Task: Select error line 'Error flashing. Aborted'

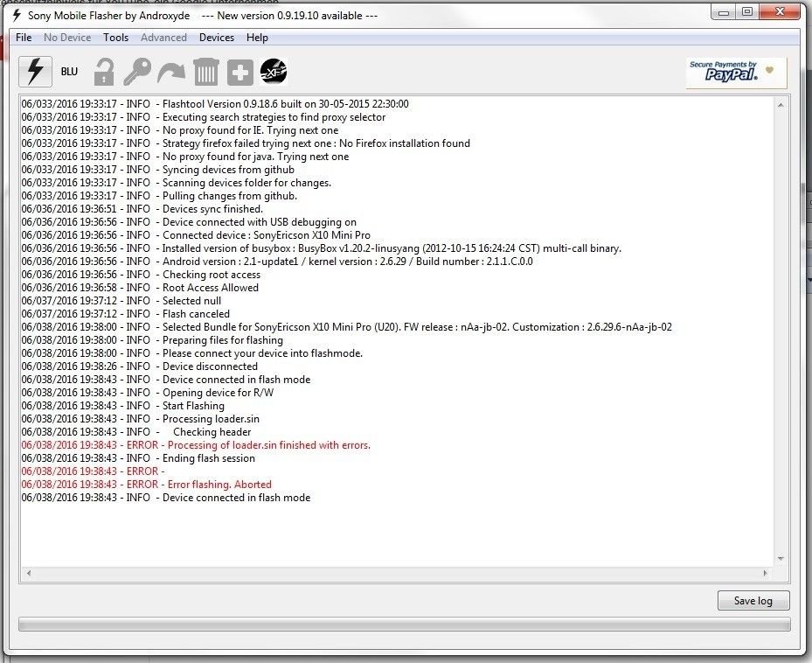Action: 147,485
